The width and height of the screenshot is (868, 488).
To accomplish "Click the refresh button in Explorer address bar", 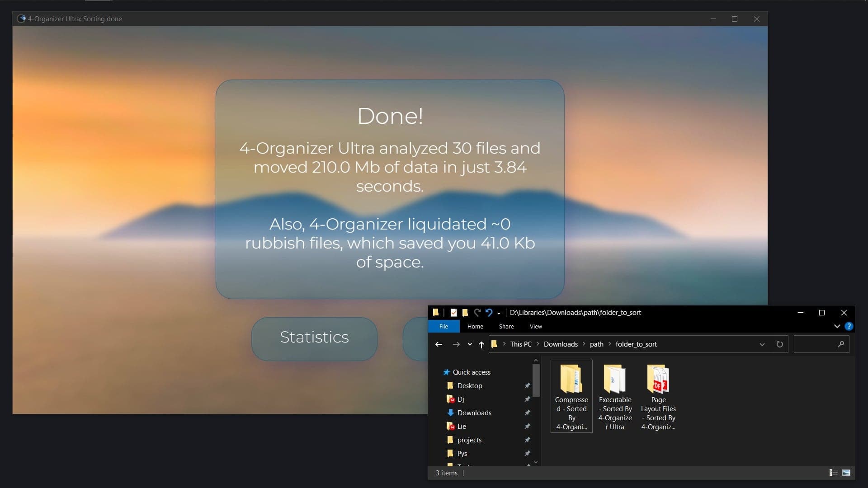I will [x=779, y=344].
